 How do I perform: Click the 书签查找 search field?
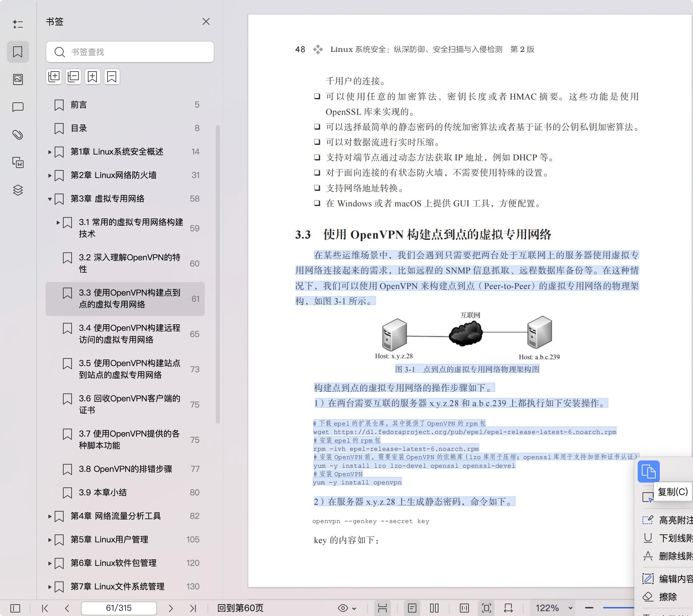[130, 52]
